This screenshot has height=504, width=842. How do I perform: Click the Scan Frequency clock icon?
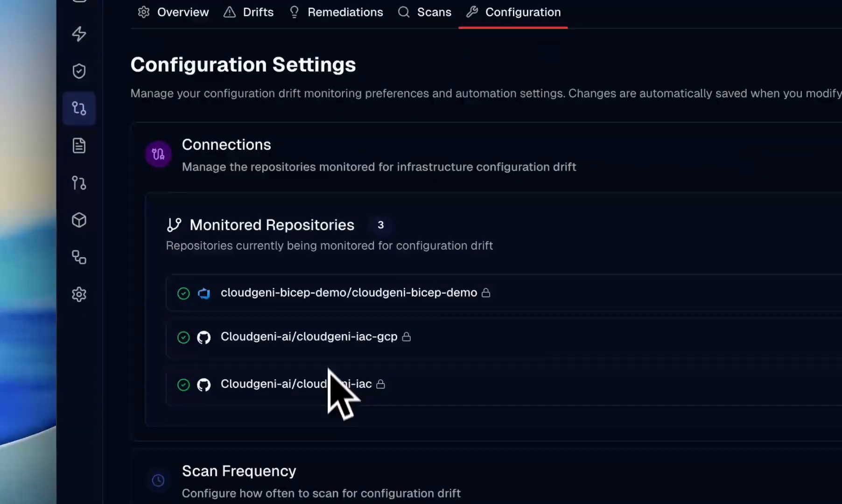pyautogui.click(x=158, y=480)
